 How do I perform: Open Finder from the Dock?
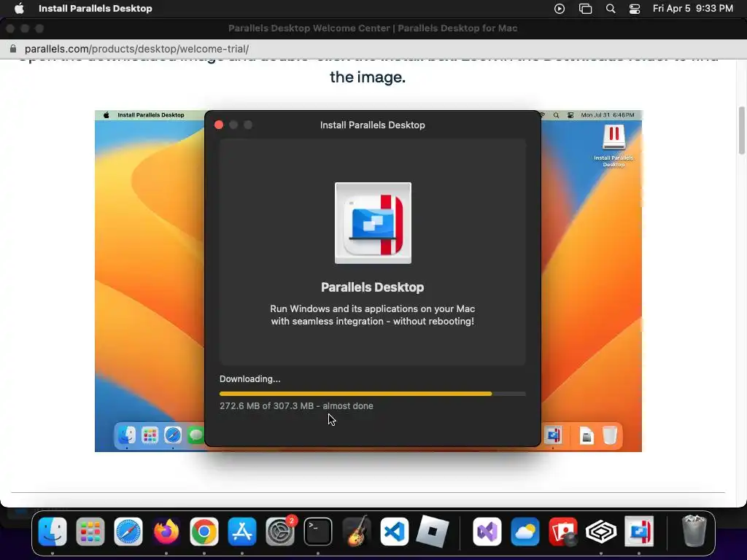53,531
